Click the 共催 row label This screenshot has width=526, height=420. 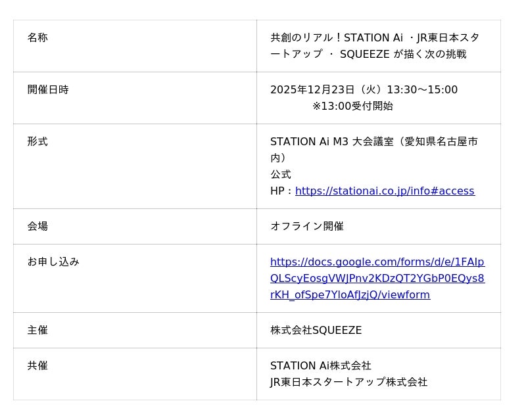(37, 366)
